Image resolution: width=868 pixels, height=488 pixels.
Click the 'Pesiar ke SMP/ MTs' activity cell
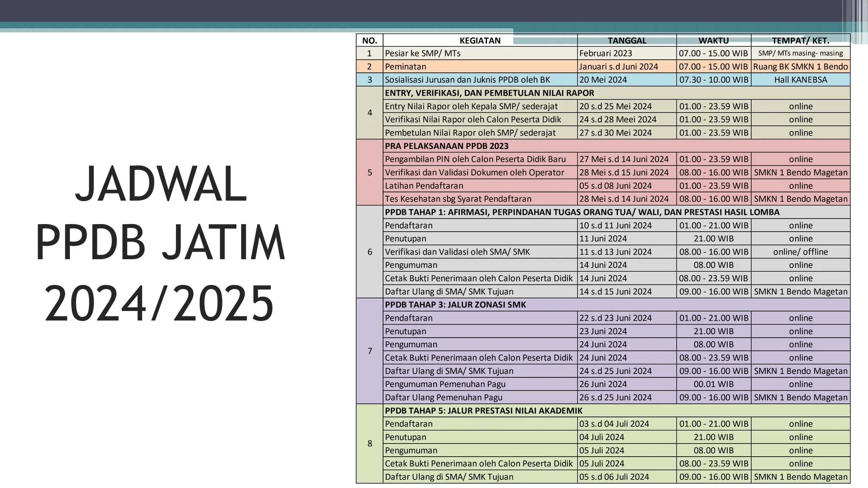(x=480, y=53)
